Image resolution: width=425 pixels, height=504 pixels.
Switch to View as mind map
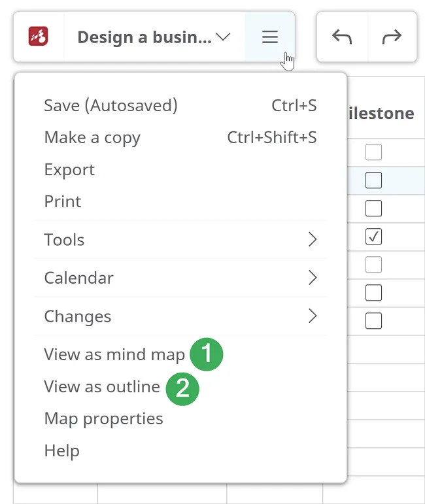click(x=114, y=354)
